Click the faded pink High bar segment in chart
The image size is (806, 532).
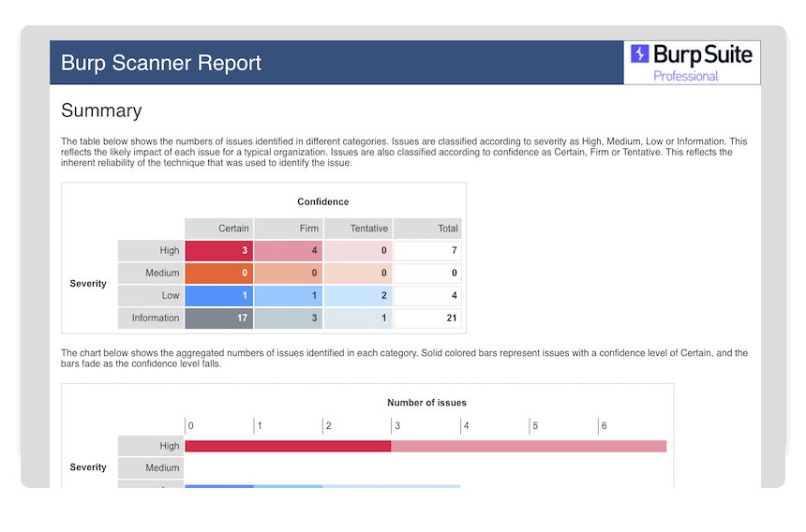tap(528, 446)
